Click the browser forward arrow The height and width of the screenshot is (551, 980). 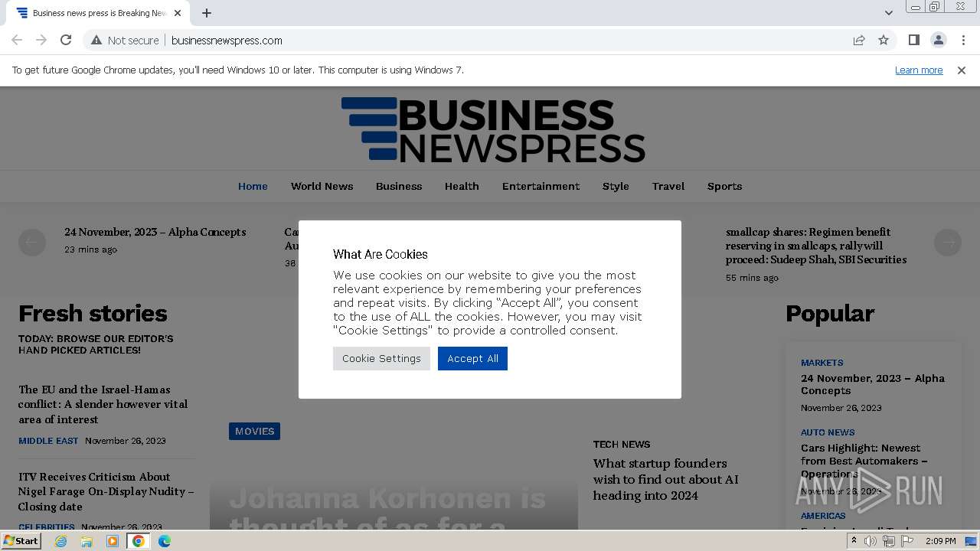41,40
